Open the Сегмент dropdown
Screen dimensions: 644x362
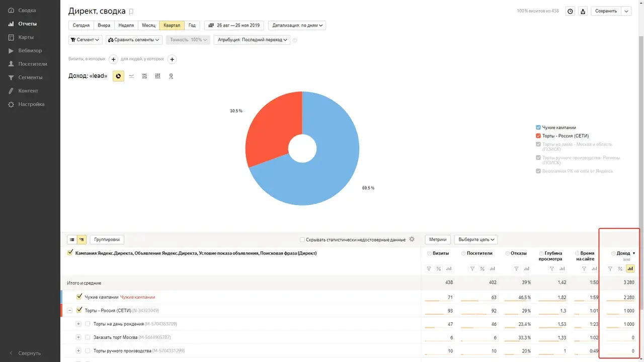click(86, 40)
